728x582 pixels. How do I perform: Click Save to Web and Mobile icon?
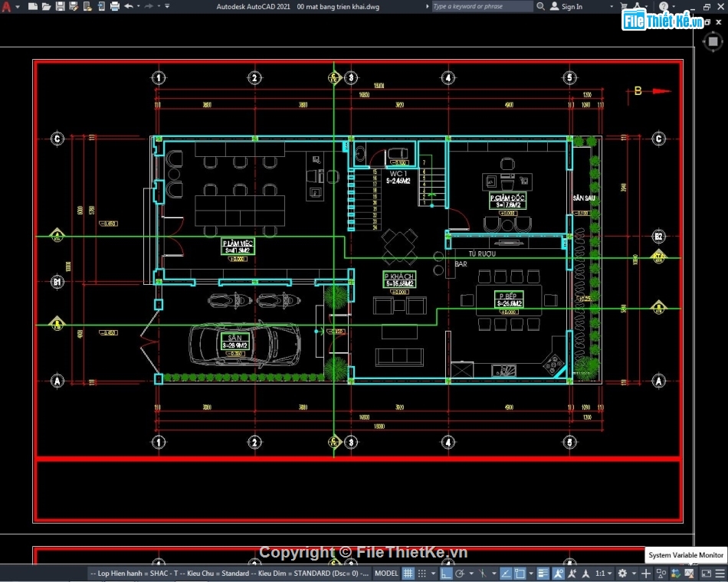coord(101,6)
